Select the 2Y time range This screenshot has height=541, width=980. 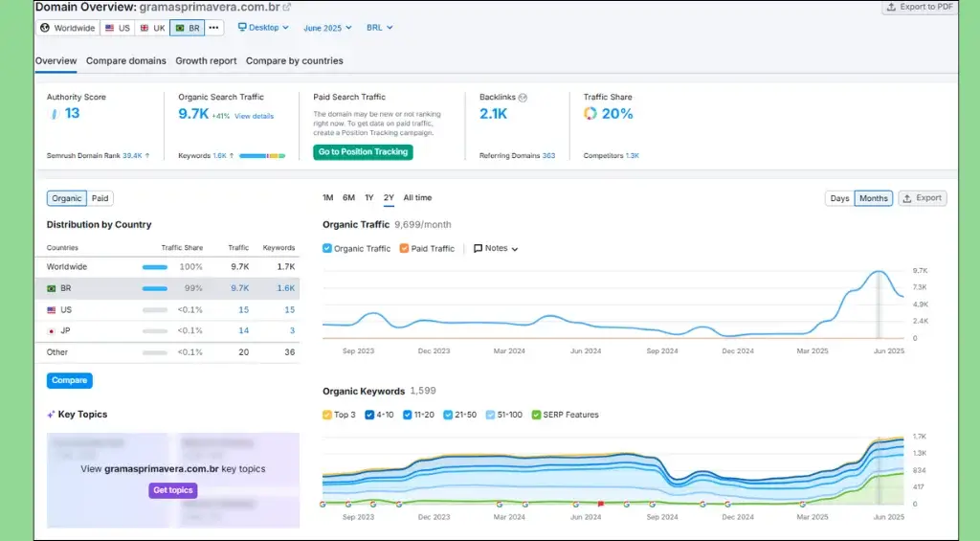click(389, 197)
